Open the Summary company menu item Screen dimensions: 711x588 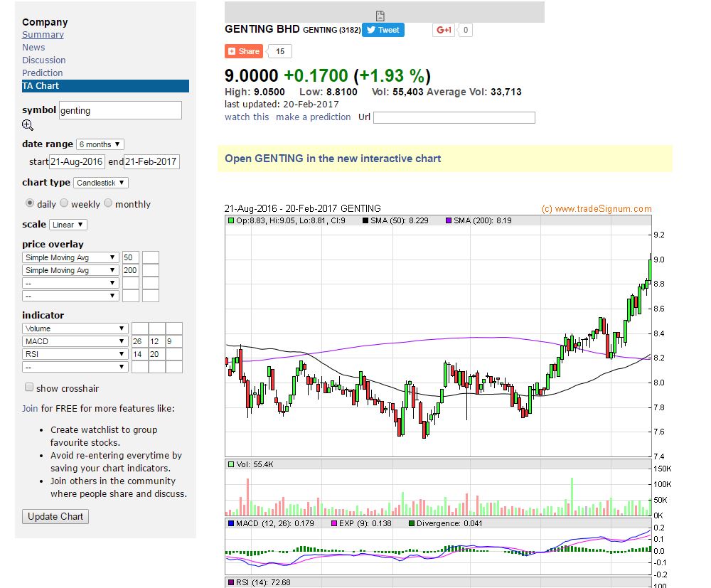pos(43,34)
